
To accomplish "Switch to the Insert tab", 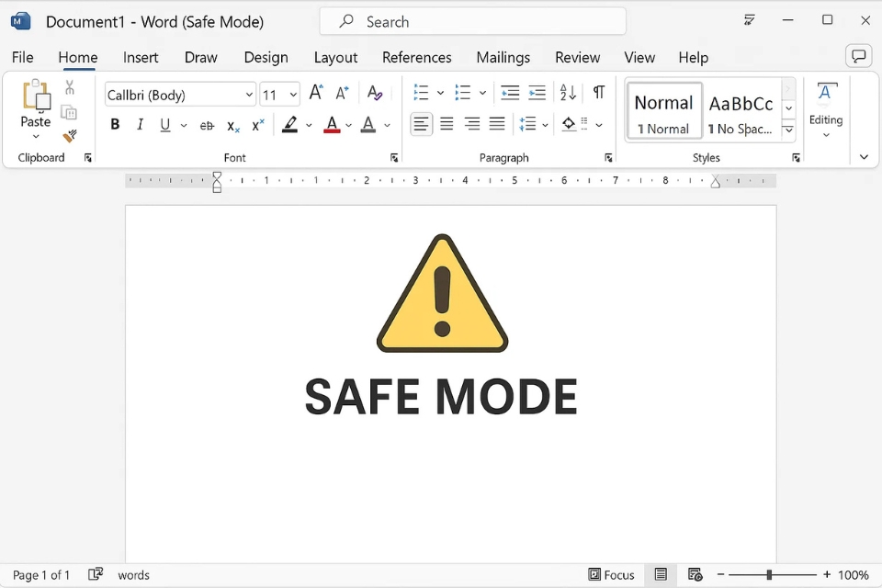I will (x=141, y=57).
